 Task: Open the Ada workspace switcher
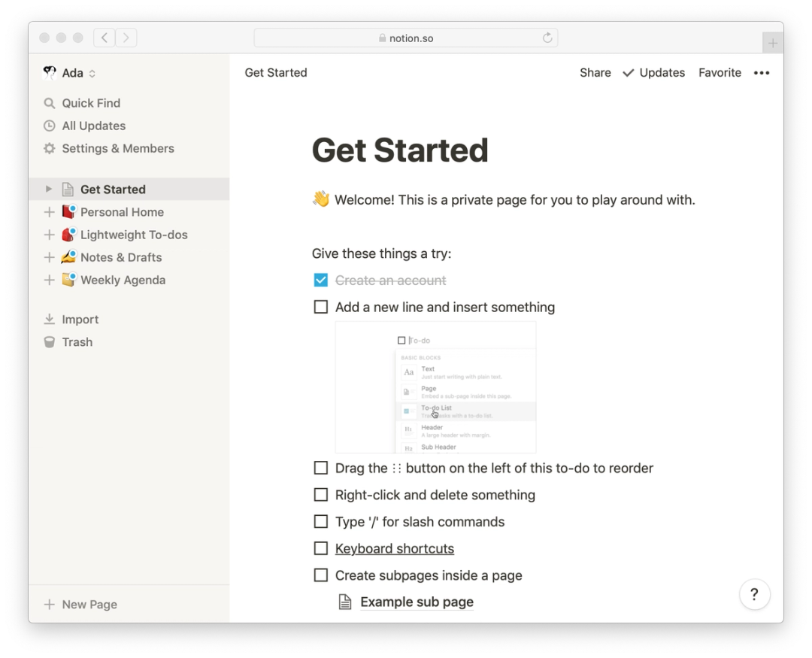click(71, 73)
